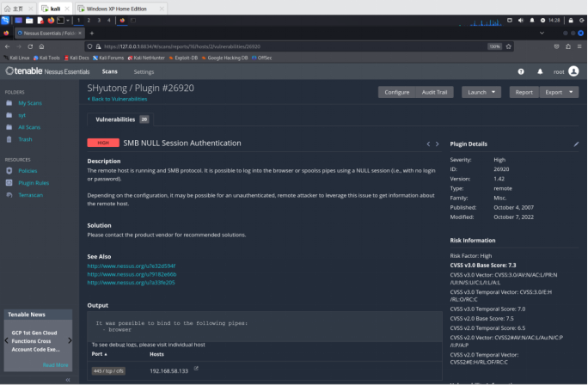This screenshot has width=588, height=385.
Task: Expand the Export dropdown arrow
Action: tap(571, 92)
